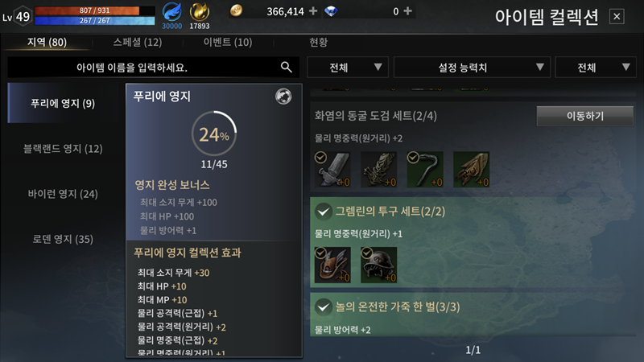Switch to the 스페셜 (12) tab
The height and width of the screenshot is (362, 644).
138,43
